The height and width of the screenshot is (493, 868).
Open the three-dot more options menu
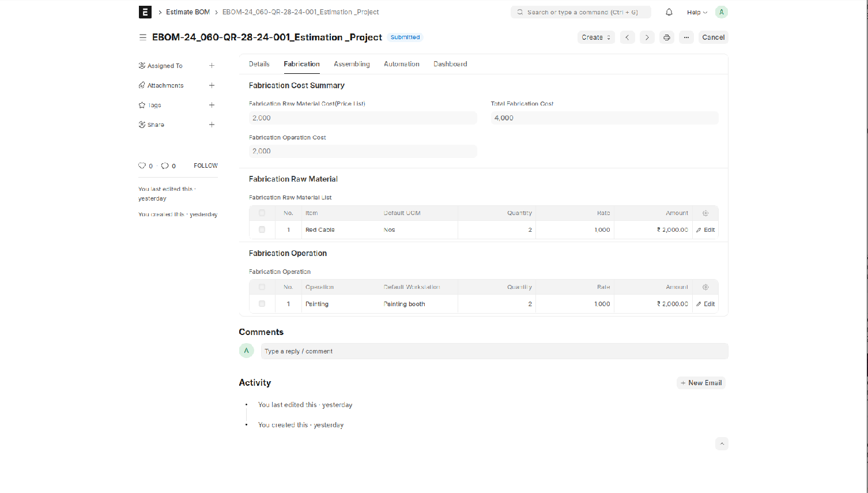pos(686,37)
